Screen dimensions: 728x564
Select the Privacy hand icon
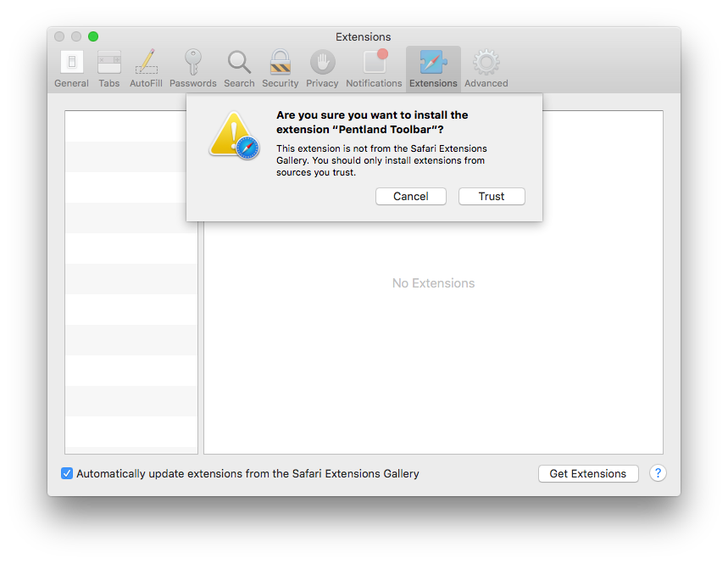click(x=322, y=64)
